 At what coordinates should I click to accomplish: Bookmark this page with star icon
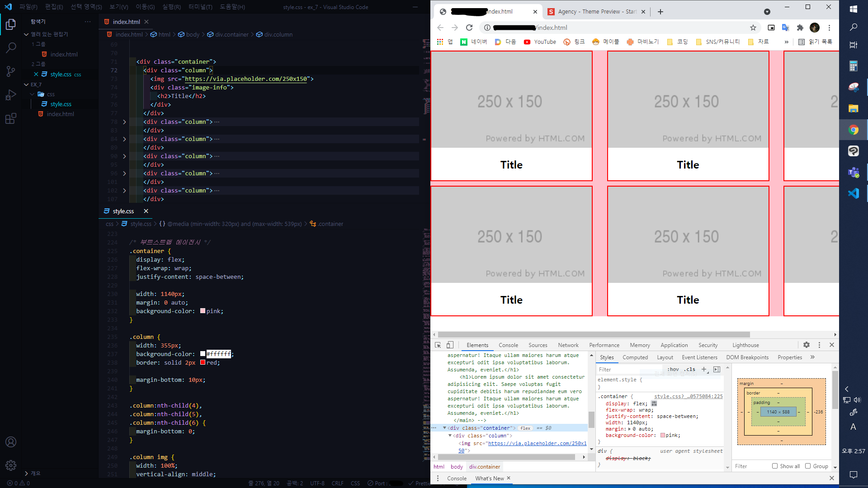tap(753, 28)
